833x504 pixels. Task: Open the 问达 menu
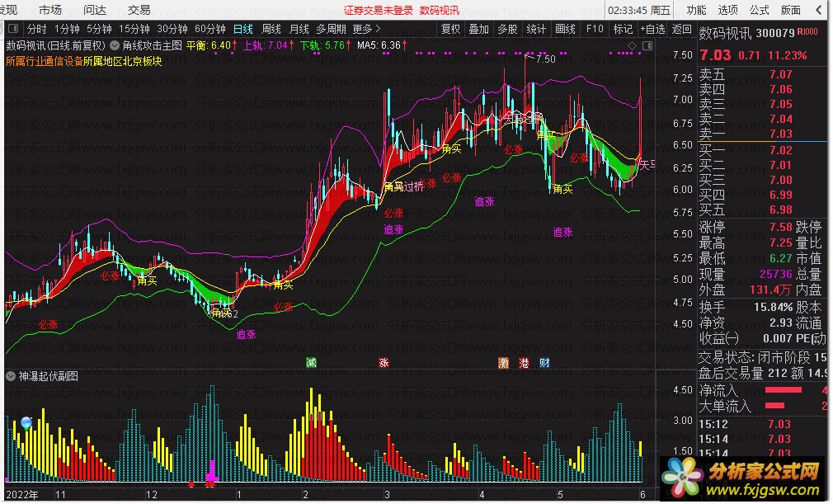(95, 10)
